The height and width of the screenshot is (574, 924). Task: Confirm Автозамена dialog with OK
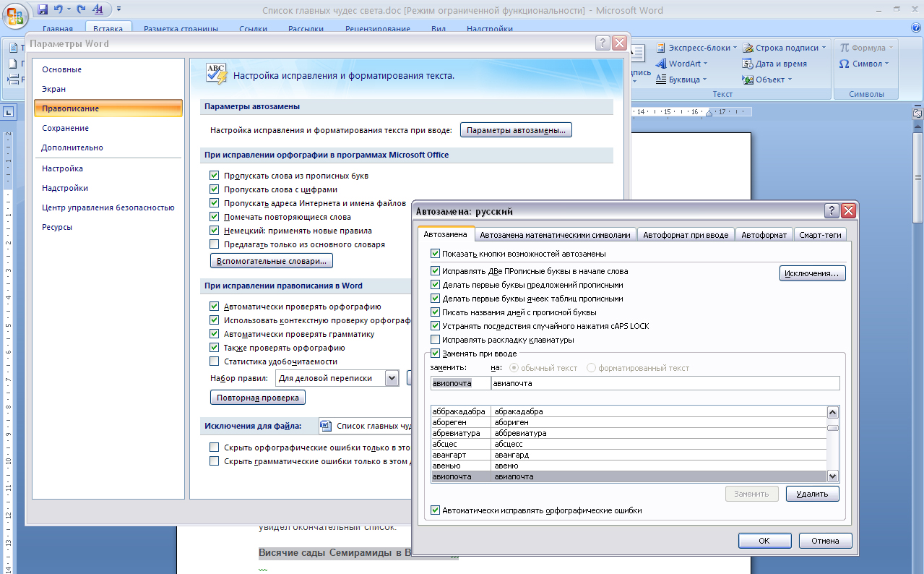pyautogui.click(x=764, y=541)
